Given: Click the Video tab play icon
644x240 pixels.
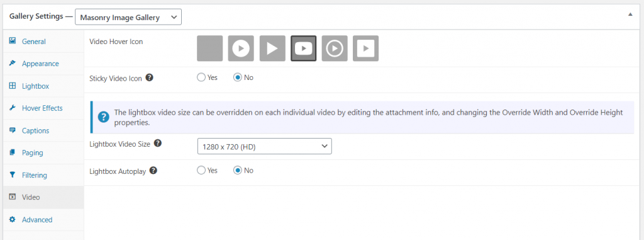Looking at the screenshot, I should [x=13, y=197].
